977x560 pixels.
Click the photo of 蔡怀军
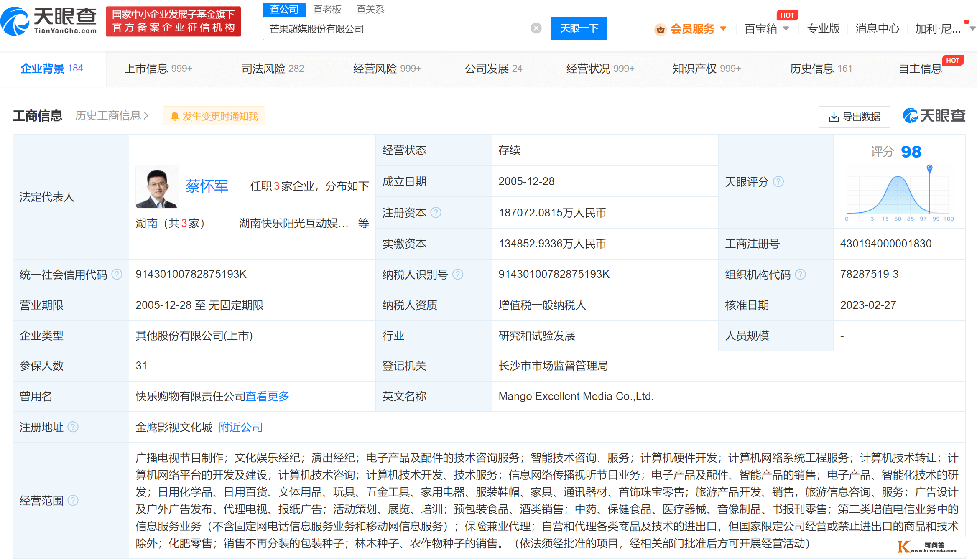[157, 186]
